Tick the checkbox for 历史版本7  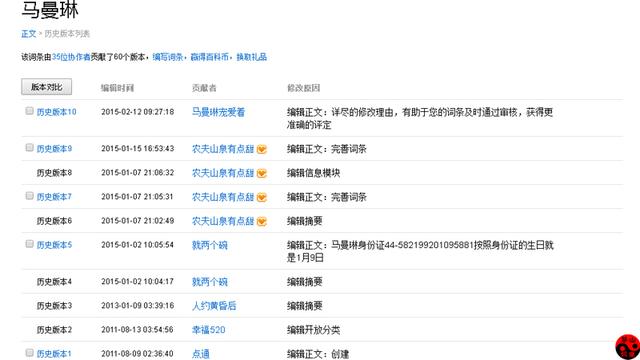(29, 196)
